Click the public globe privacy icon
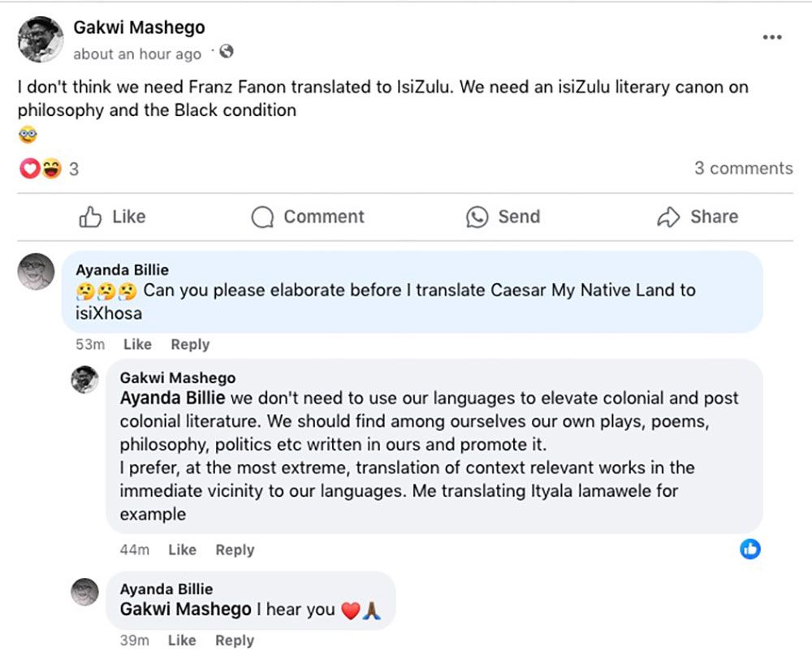Viewport: 812px width, 664px height. (227, 52)
